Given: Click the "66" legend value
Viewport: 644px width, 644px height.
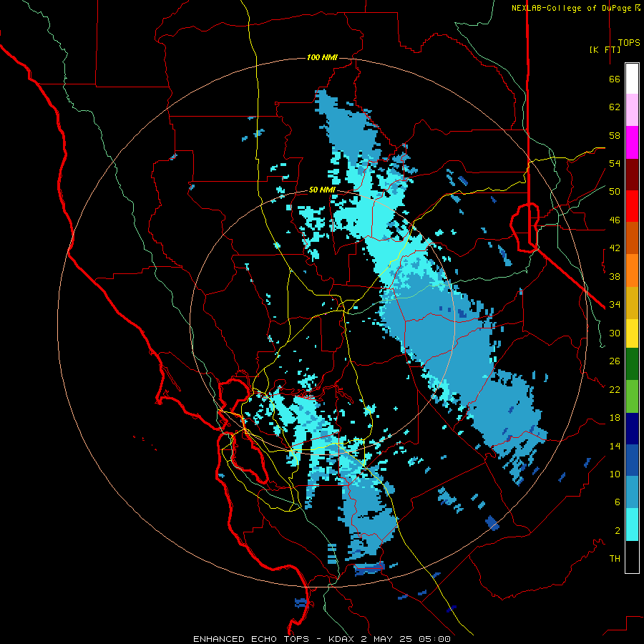Looking at the screenshot, I should pos(615,79).
